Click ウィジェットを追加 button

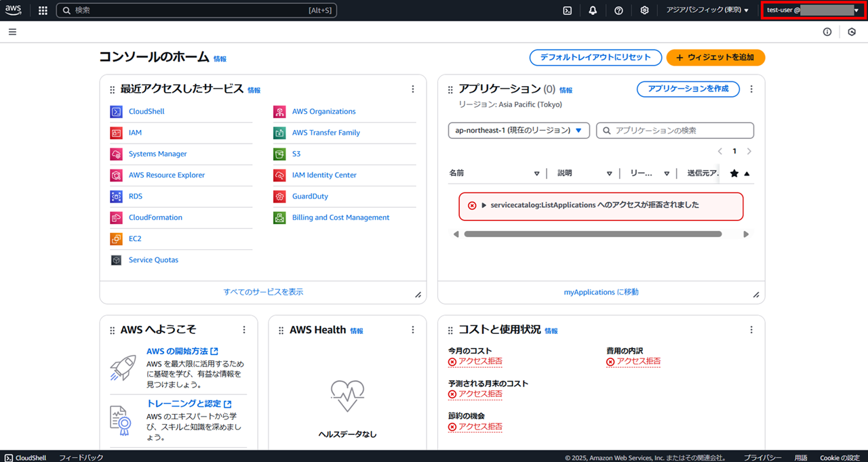pyautogui.click(x=715, y=58)
